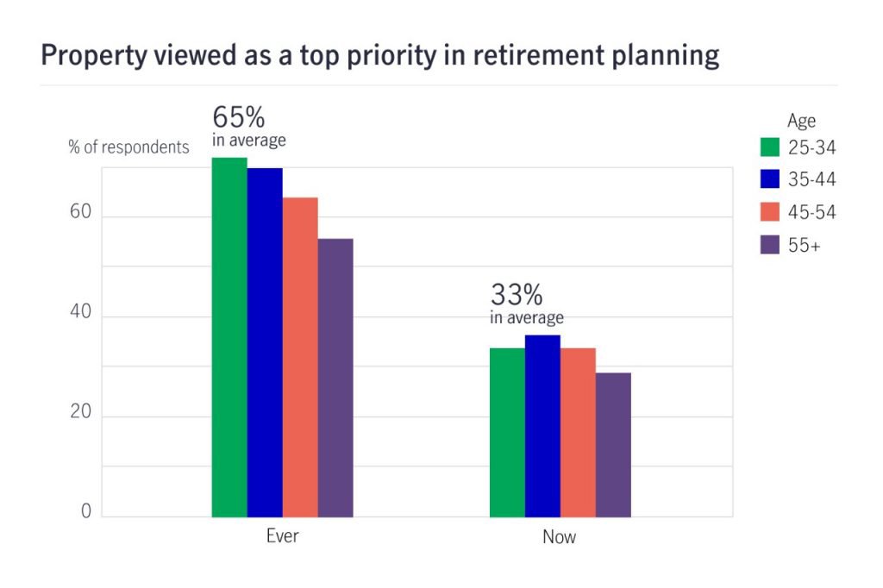Click the 60 tick label on y-axis
The image size is (883, 588).
click(x=80, y=212)
